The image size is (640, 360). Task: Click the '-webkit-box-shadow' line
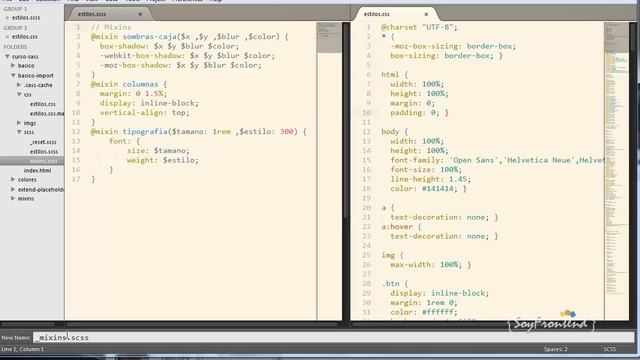(187, 56)
